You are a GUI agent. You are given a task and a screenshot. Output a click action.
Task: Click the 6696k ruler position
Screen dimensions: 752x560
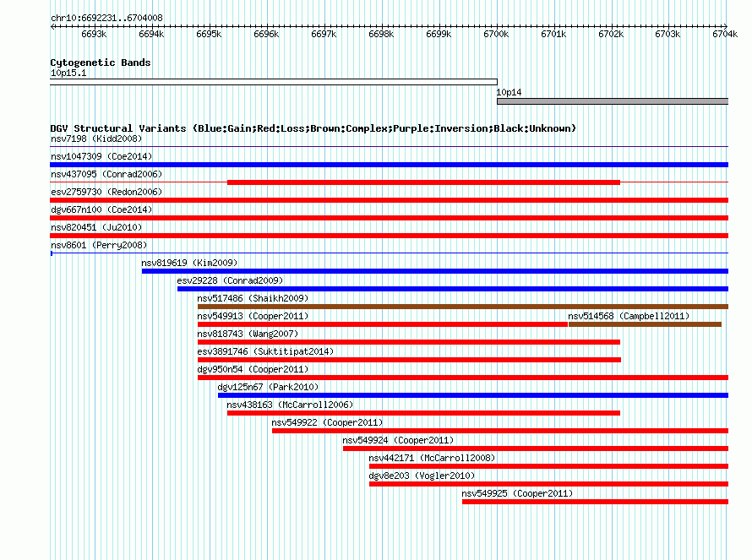[266, 34]
